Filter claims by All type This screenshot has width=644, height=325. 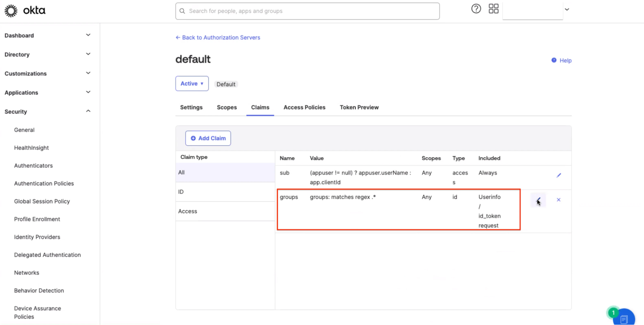pos(225,172)
